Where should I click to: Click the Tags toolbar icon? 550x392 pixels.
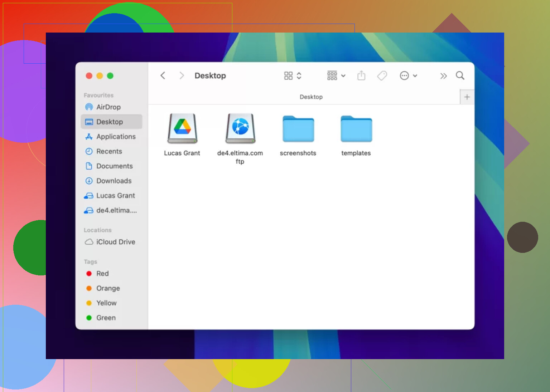(x=382, y=76)
